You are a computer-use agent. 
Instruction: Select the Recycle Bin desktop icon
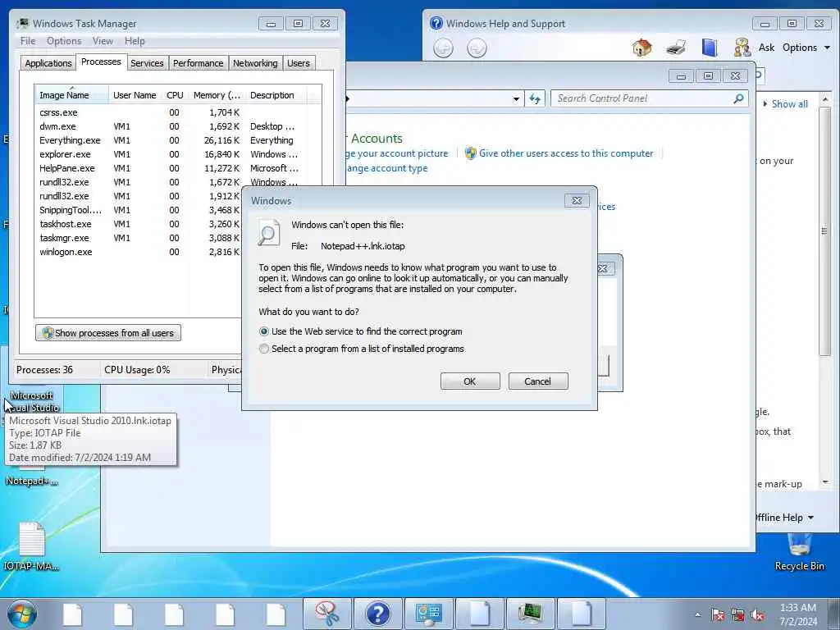[x=799, y=552]
